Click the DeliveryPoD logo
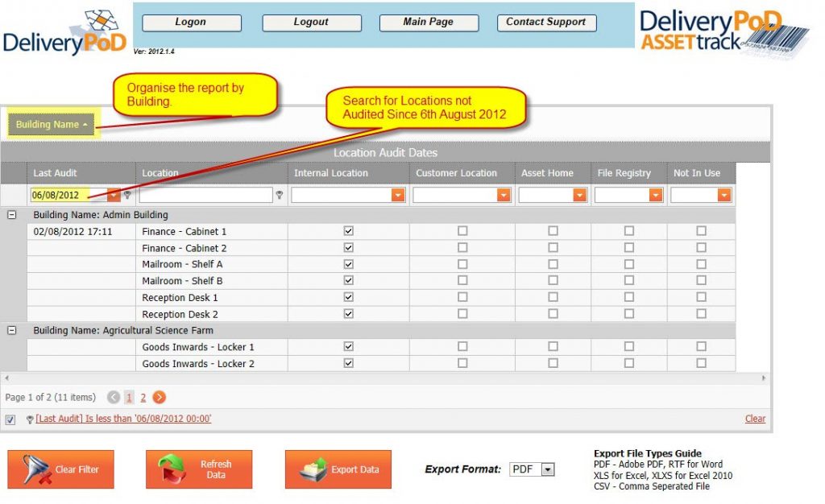This screenshot has height=504, width=825. pyautogui.click(x=64, y=28)
